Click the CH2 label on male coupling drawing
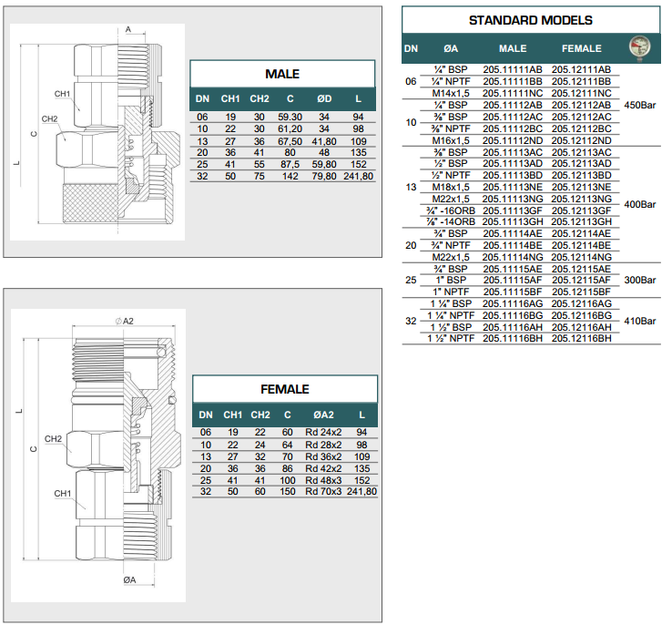Image resolution: width=672 pixels, height=625 pixels. point(50,118)
